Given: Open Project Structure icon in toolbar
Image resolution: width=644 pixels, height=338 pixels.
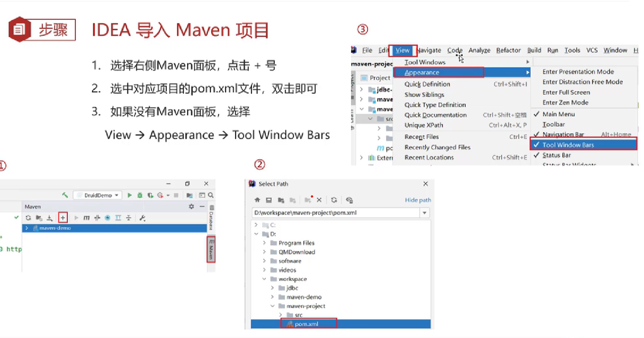Looking at the screenshot, I should [189, 195].
